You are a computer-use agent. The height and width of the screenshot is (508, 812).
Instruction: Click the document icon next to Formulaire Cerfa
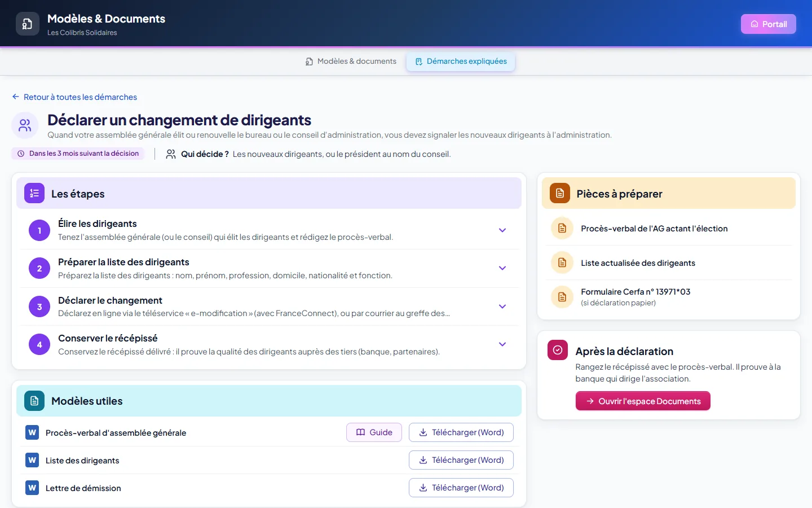pos(562,297)
